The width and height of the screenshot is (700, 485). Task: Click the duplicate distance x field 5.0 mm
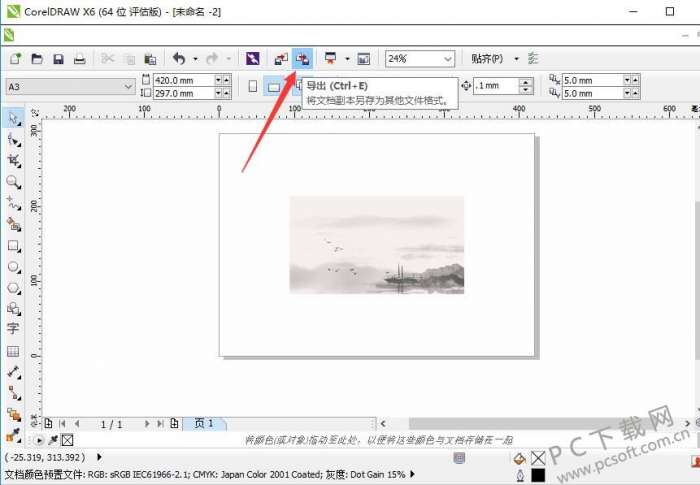[592, 80]
